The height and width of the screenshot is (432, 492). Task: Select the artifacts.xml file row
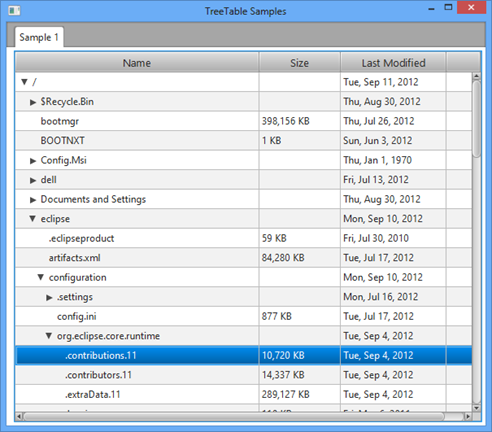[x=243, y=258]
